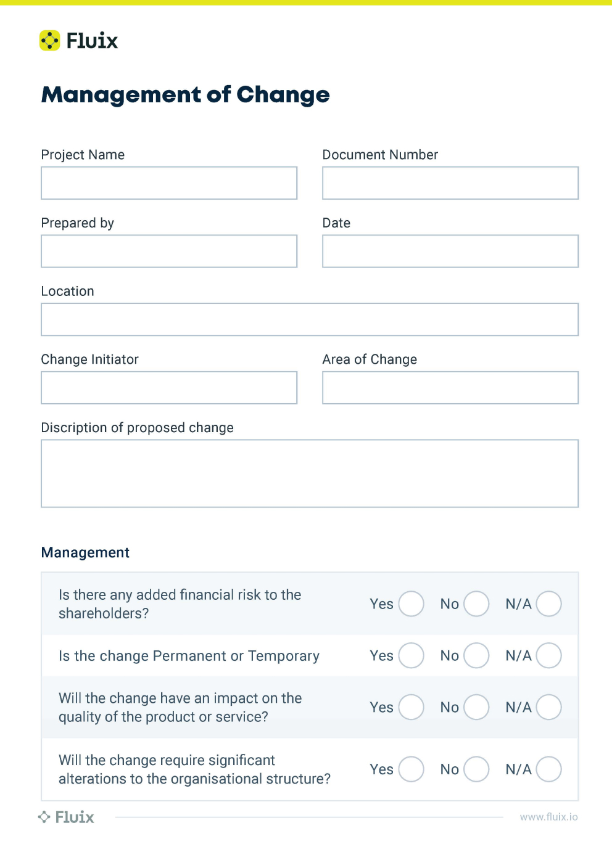Click the Fluix logo at top
Screen dimensions: 612x868
(79, 41)
